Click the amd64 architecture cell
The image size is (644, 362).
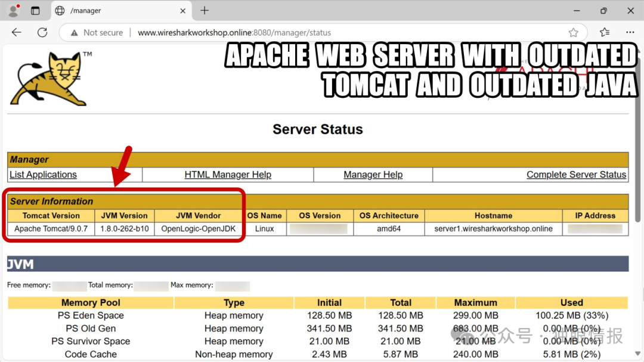pos(389,229)
